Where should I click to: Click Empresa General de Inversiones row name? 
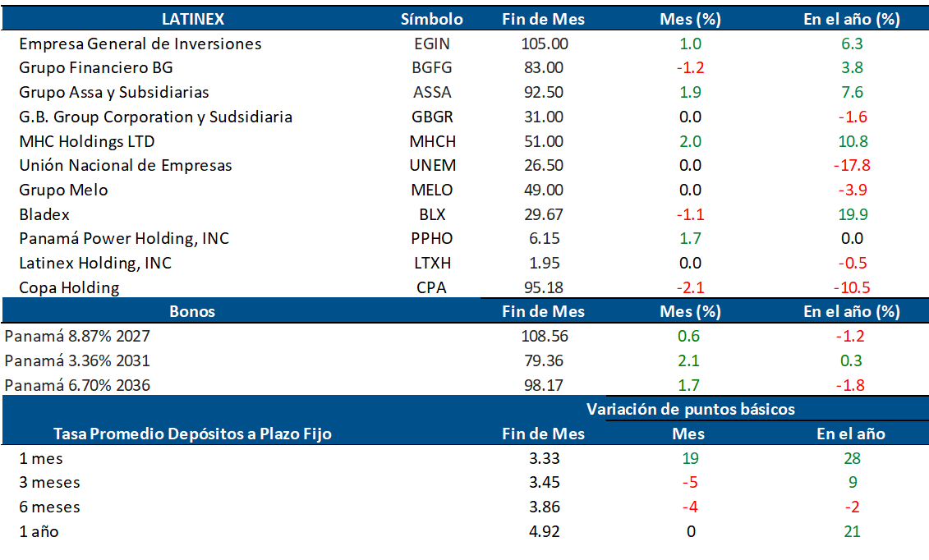pos(140,44)
